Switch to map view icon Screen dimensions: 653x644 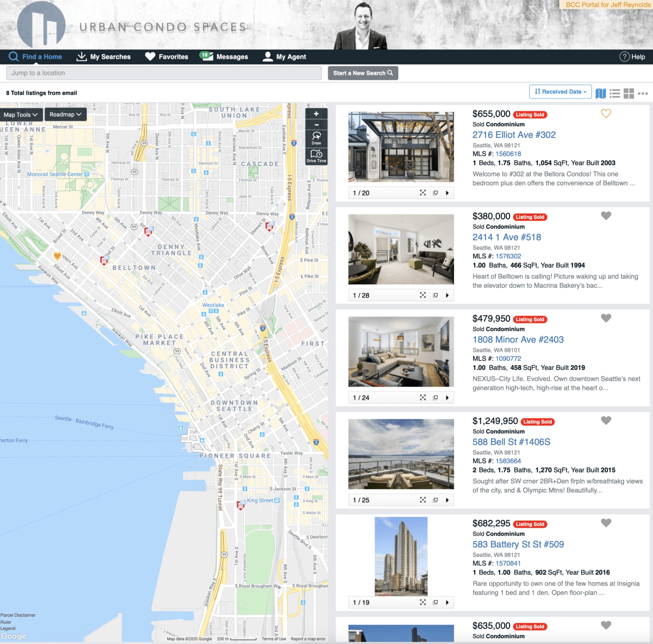coord(601,93)
